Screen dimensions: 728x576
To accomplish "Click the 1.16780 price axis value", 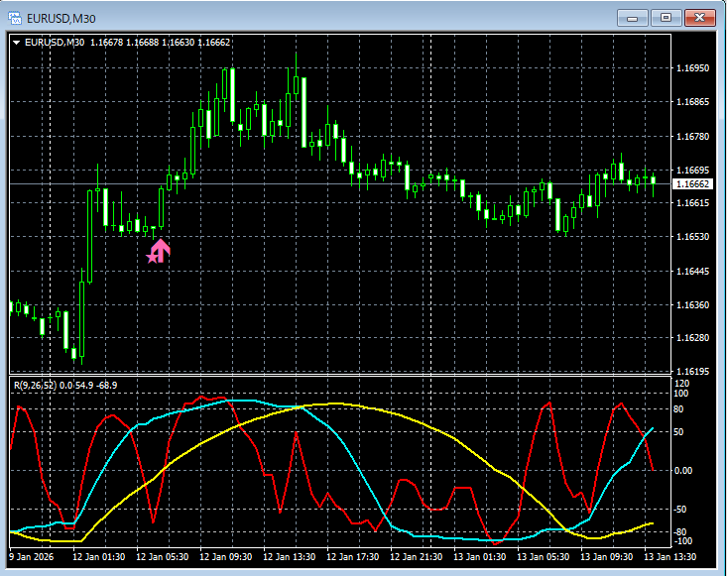I will pos(692,137).
